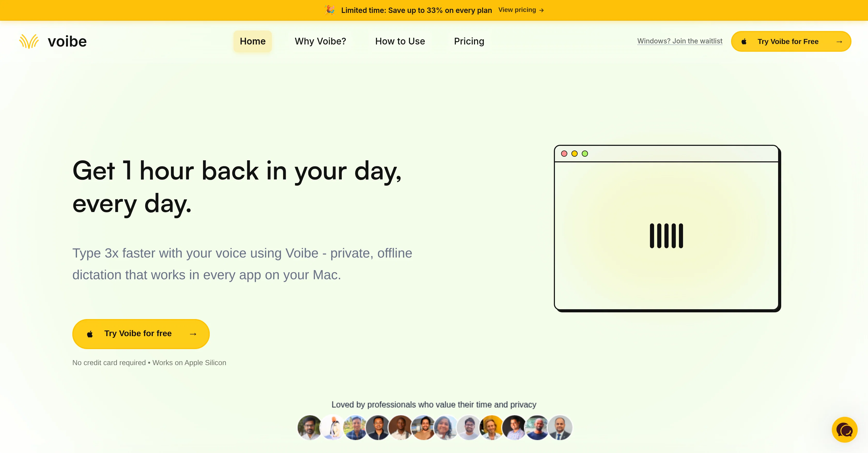Click the Voibe wave logo icon
This screenshot has height=453, width=868.
29,41
